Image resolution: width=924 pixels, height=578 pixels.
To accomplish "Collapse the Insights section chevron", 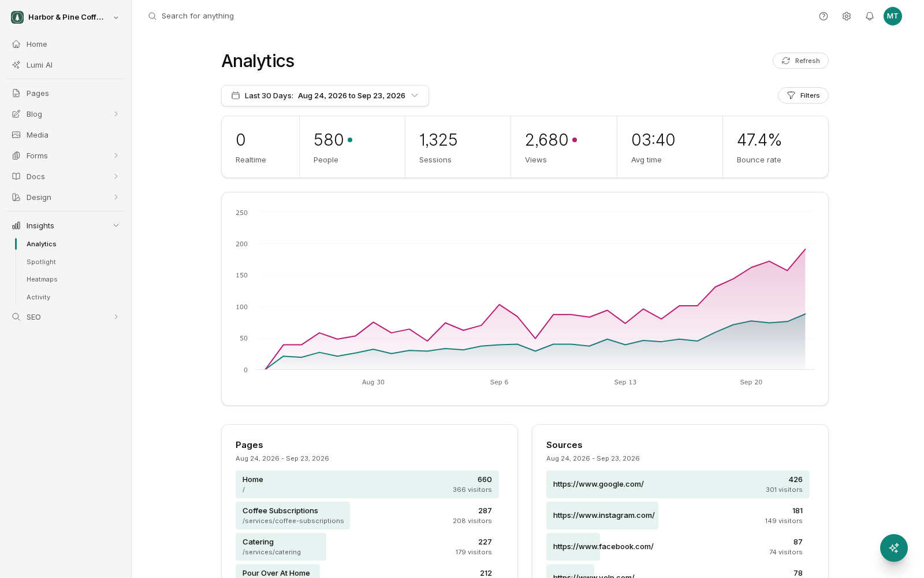I will click(x=116, y=225).
